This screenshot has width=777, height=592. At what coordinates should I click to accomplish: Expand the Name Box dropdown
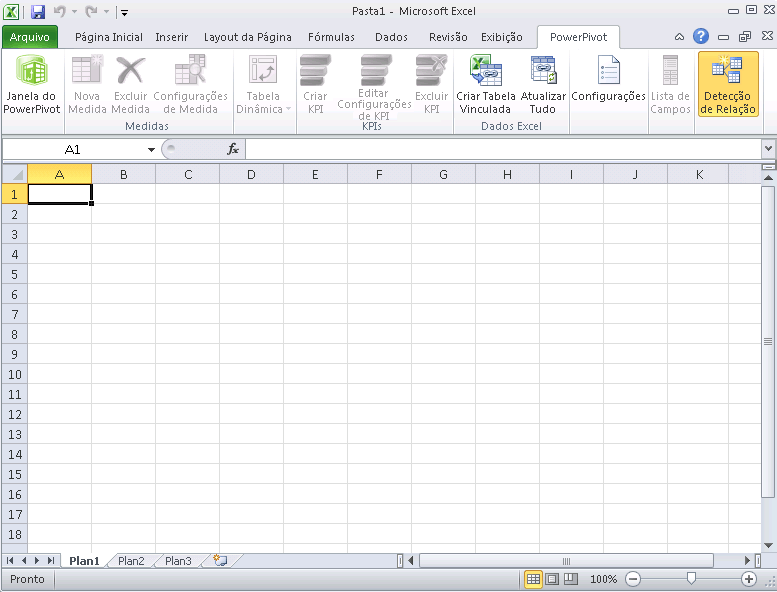click(151, 150)
